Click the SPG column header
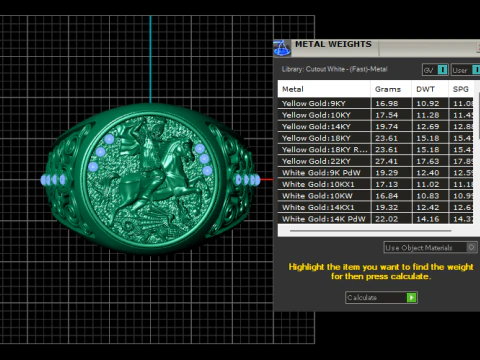Screen dimensions: 480x360 point(461,89)
